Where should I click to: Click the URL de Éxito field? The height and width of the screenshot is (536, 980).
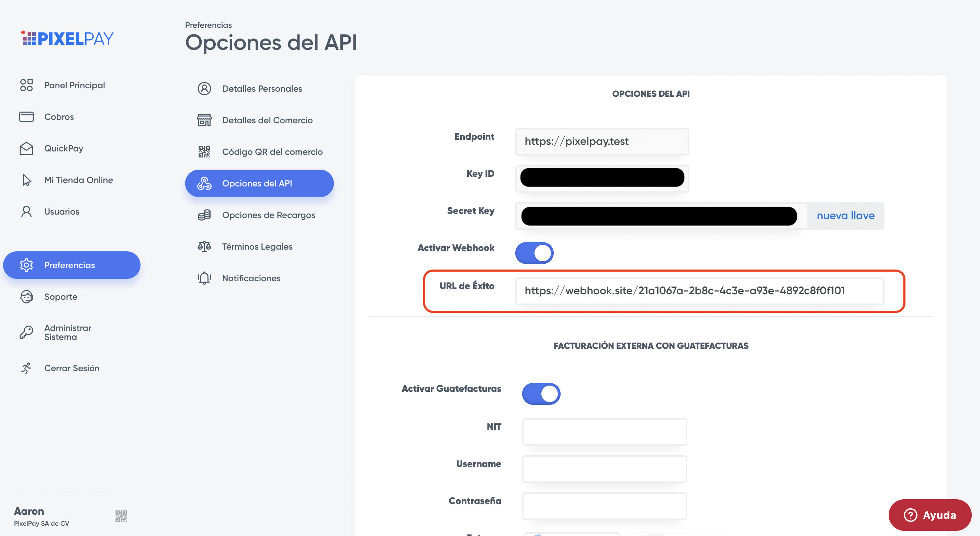point(699,291)
